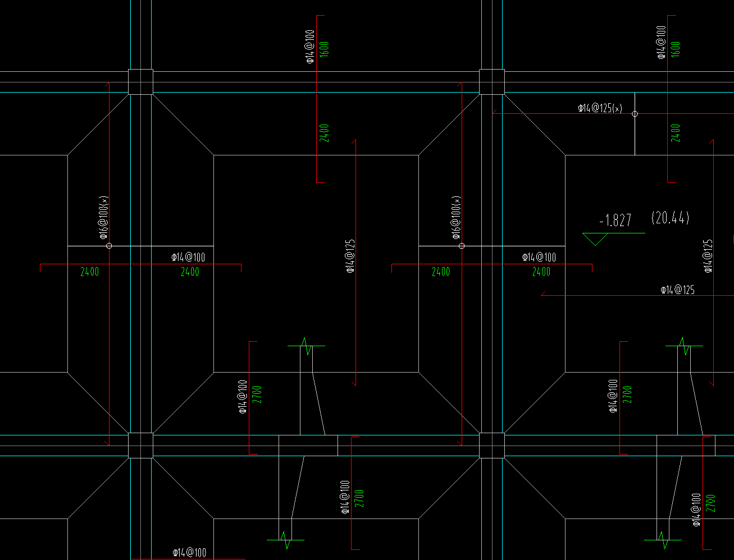734x560 pixels.
Task: Select the lower-right green break-line symbol
Action: coord(663,540)
